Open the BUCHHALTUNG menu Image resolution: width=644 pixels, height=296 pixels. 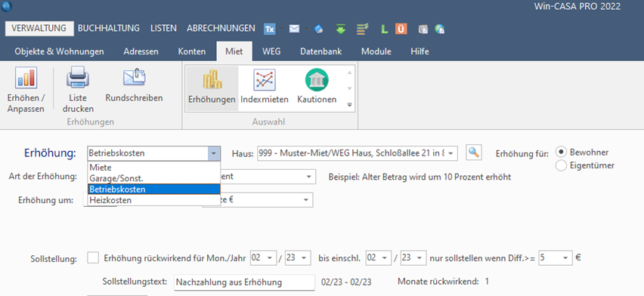(109, 29)
